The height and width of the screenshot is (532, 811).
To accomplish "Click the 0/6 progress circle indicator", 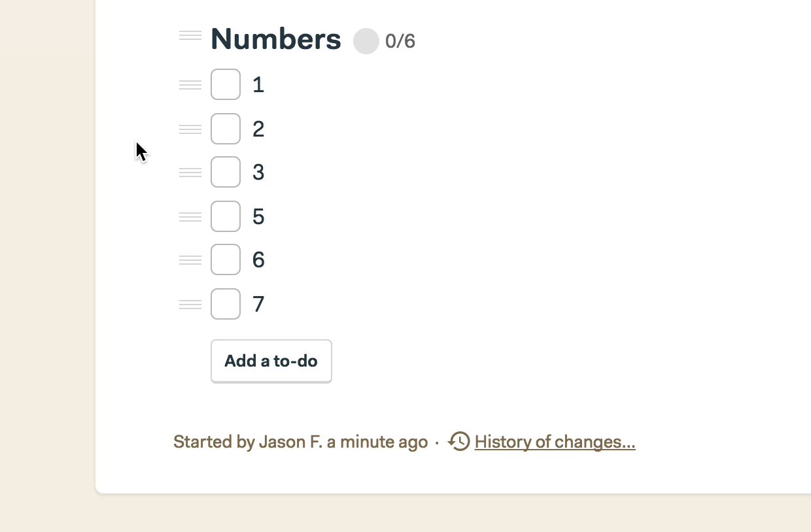I will [x=366, y=41].
